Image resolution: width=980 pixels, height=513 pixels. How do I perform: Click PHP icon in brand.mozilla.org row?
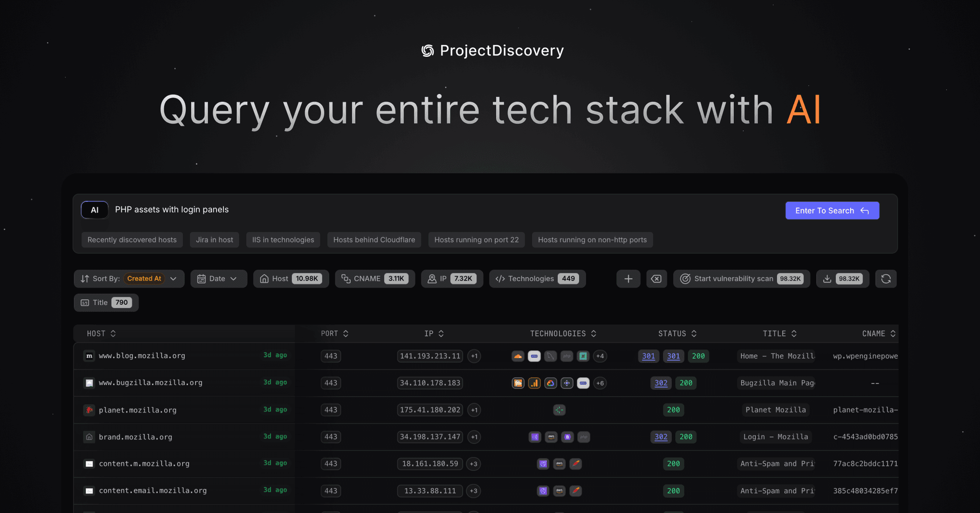pyautogui.click(x=584, y=437)
